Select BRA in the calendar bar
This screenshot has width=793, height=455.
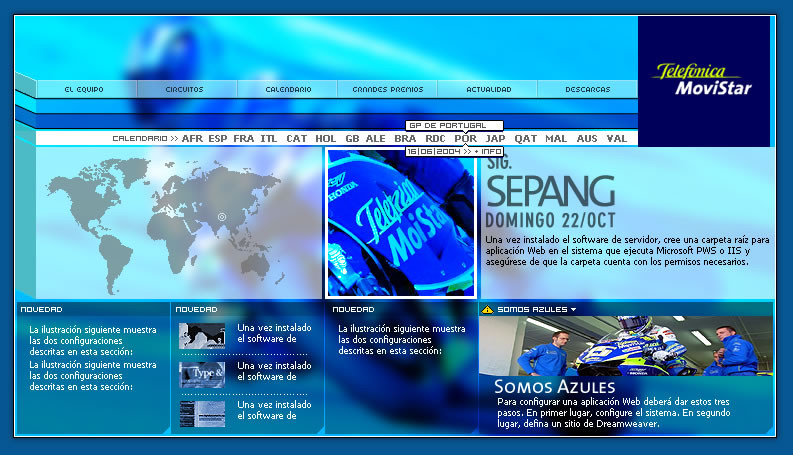(405, 139)
